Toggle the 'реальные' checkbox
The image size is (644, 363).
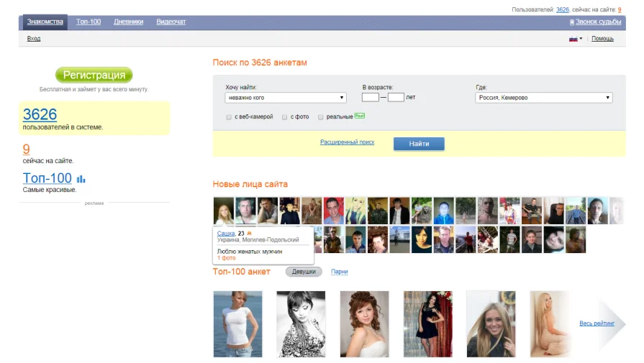tap(321, 117)
